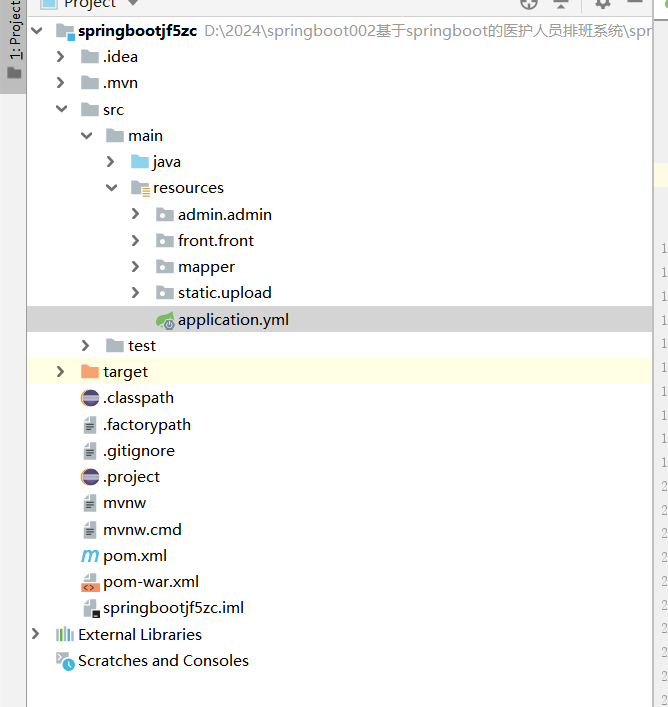The width and height of the screenshot is (668, 707).
Task: Expand the External Libraries arrow
Action: pos(36,634)
